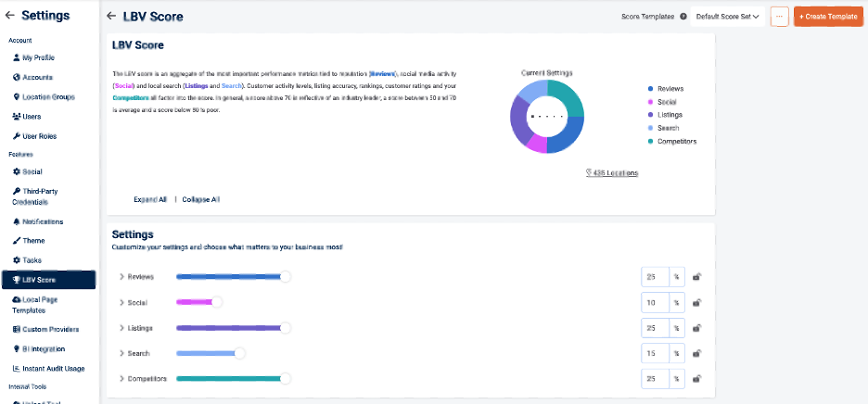Click the Listings percentage input field
This screenshot has width=868, height=404.
(x=655, y=328)
